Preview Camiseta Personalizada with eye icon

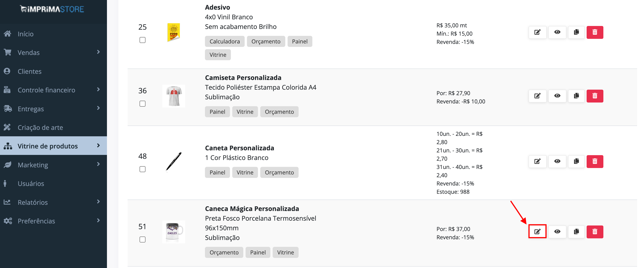pos(557,96)
